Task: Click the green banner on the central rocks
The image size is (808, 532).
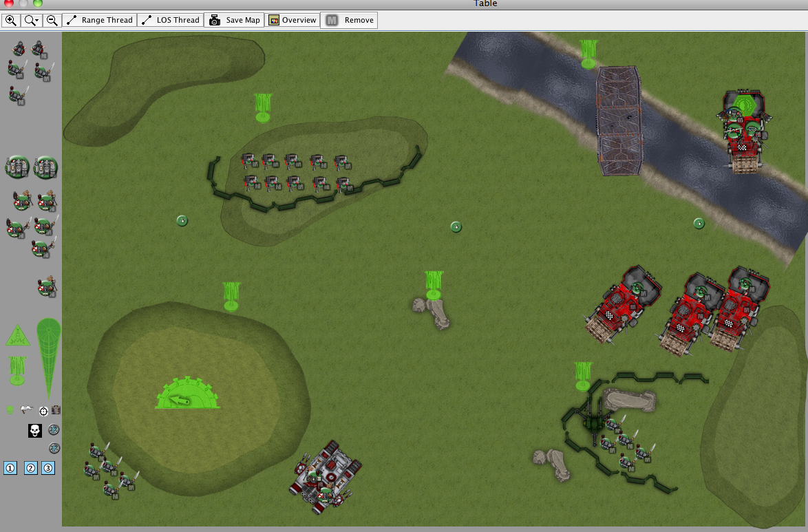Action: (x=434, y=286)
